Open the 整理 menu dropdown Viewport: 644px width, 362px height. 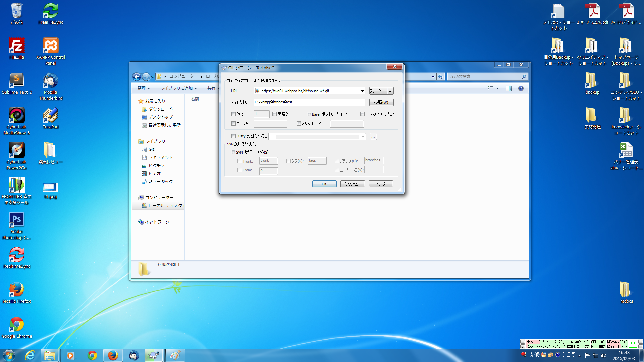click(x=144, y=88)
